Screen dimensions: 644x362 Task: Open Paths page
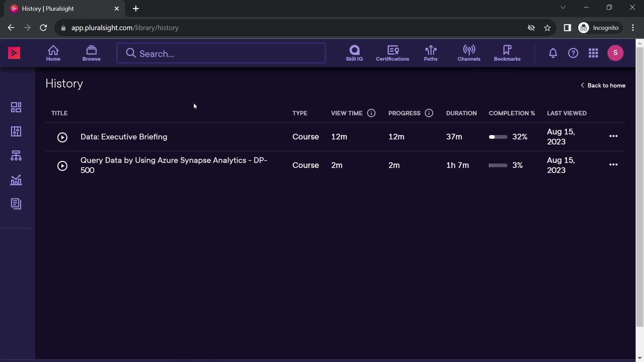(x=431, y=53)
